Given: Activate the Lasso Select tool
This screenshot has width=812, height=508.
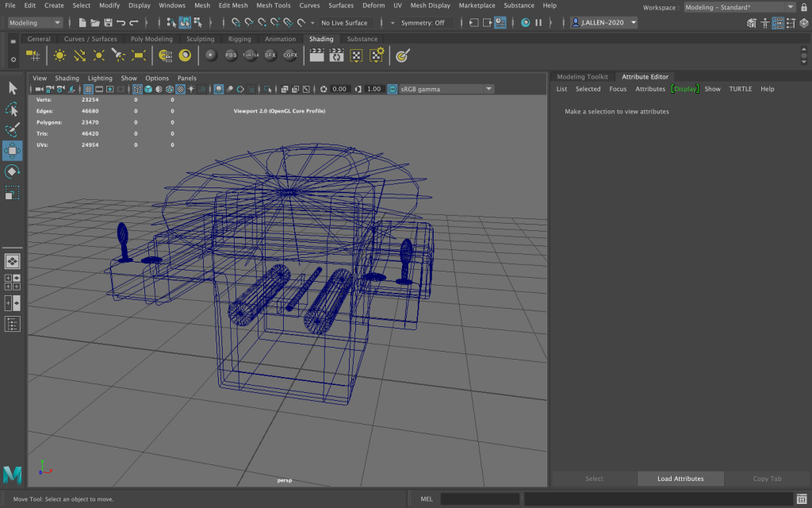Looking at the screenshot, I should point(13,109).
